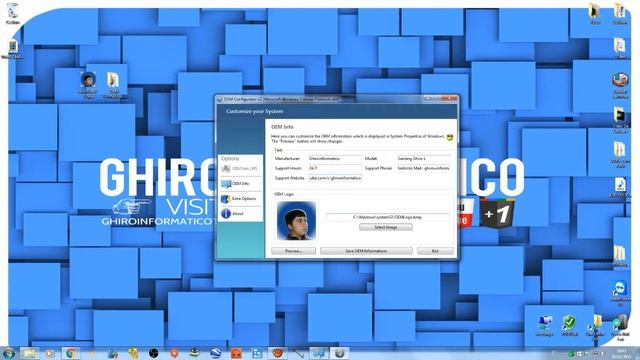Click the Model text field
Viewport: 640px width, 360px height.
tap(424, 158)
